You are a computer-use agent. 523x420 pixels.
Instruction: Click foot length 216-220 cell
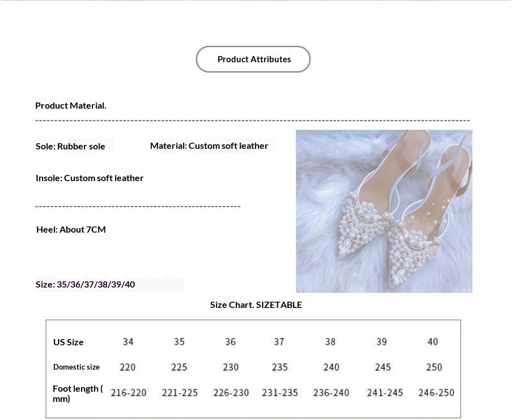tap(129, 393)
